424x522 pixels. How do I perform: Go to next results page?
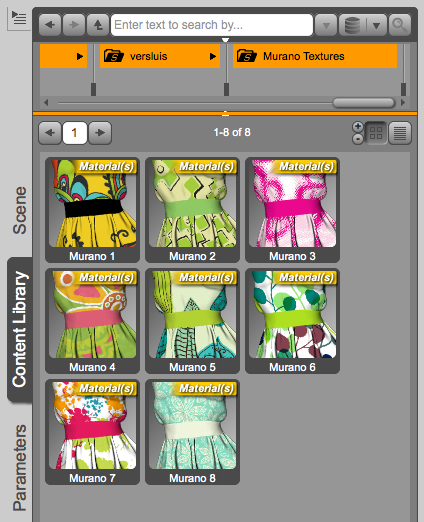pyautogui.click(x=100, y=133)
